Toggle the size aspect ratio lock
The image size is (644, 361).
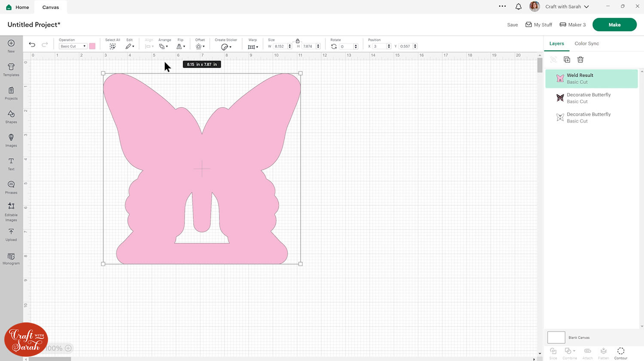[x=298, y=41]
